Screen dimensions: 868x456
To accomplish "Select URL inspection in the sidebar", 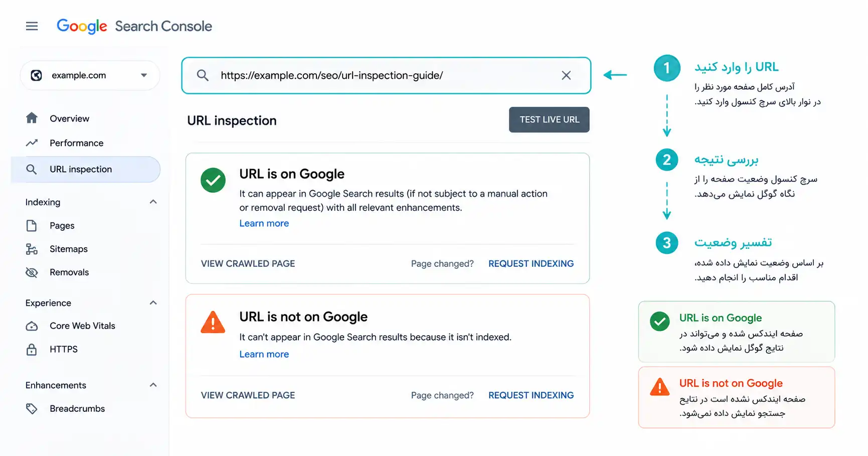I will pyautogui.click(x=86, y=170).
